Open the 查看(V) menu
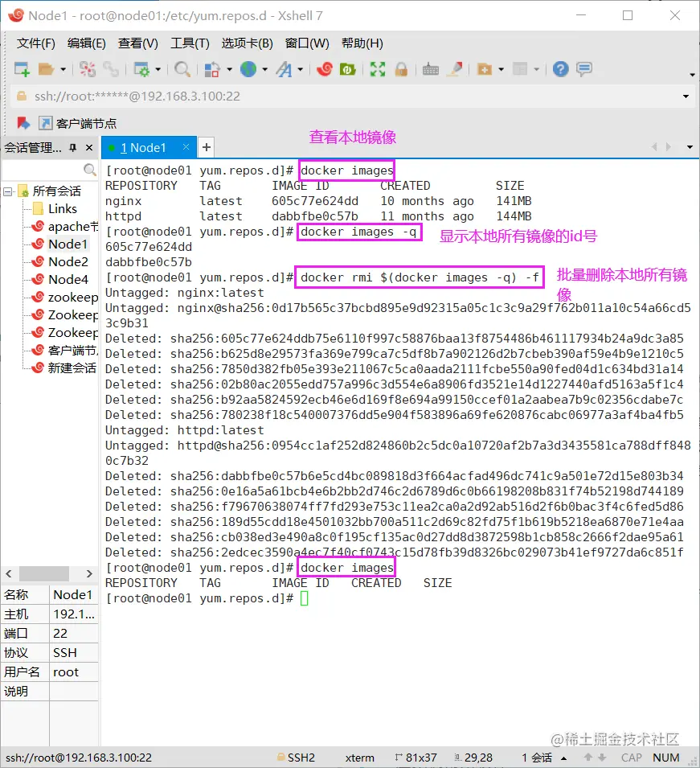This screenshot has height=768, width=700. pos(138,43)
